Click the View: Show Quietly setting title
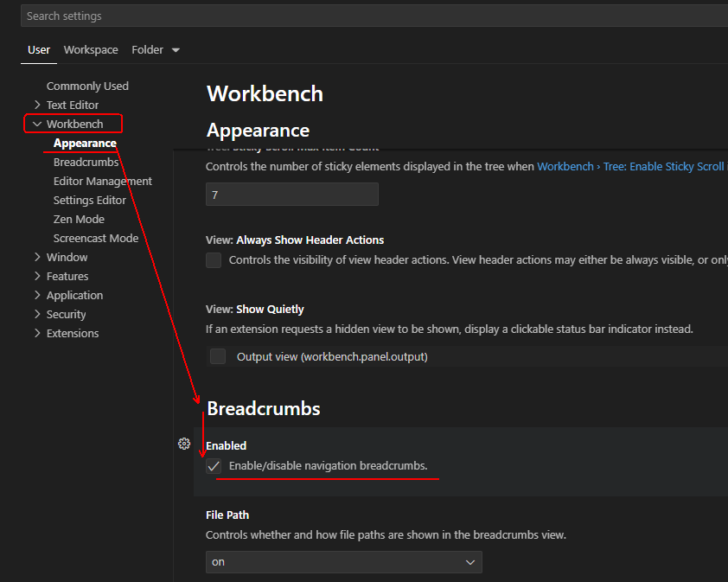This screenshot has width=728, height=582. point(255,309)
